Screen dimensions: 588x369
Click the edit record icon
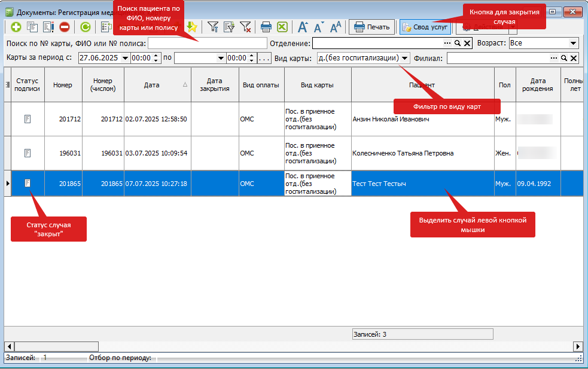(48, 27)
